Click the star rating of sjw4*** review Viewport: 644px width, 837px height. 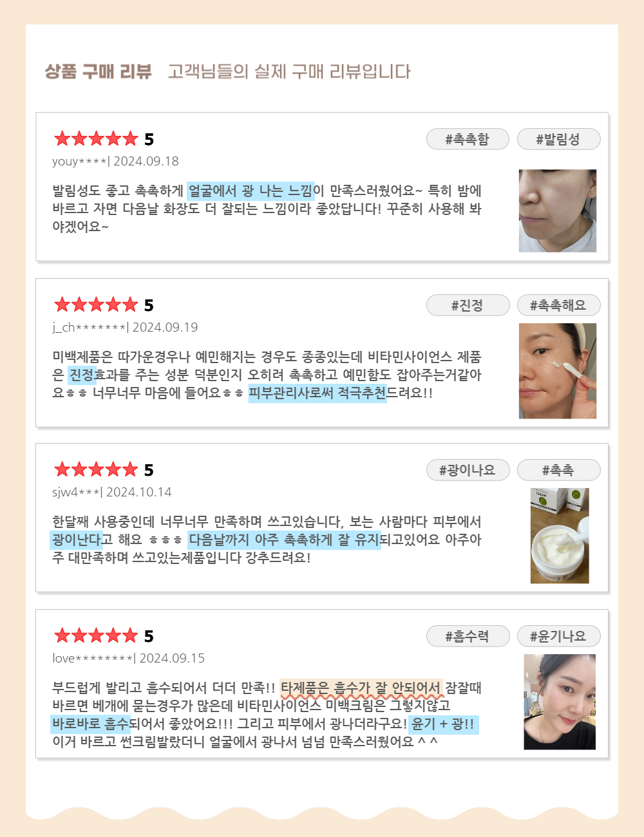(96, 469)
